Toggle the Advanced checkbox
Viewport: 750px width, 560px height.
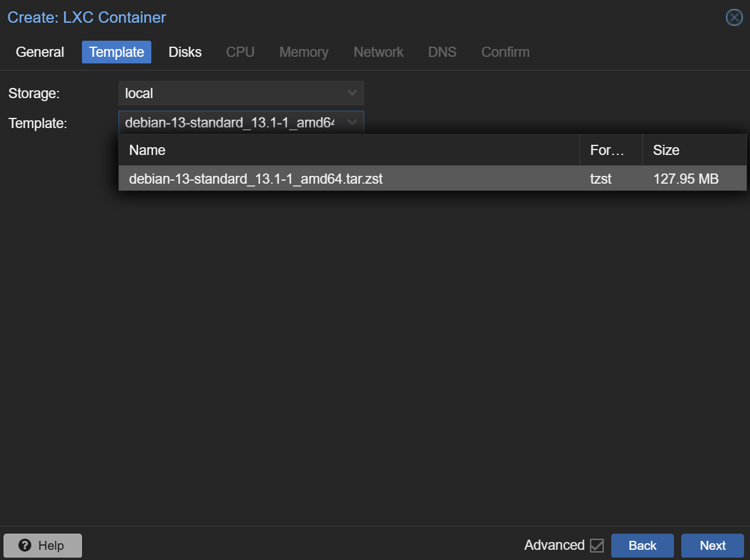click(596, 546)
